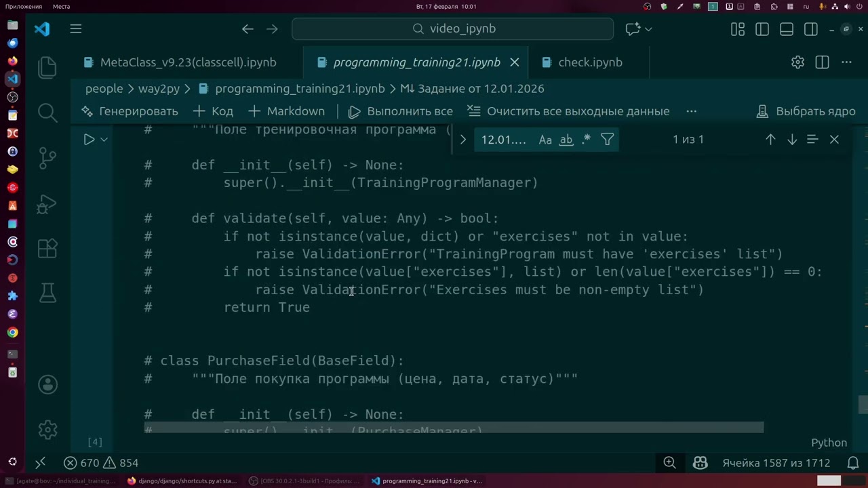Open the Search view in activity bar
Viewport: 868px width, 488px height.
pyautogui.click(x=47, y=112)
